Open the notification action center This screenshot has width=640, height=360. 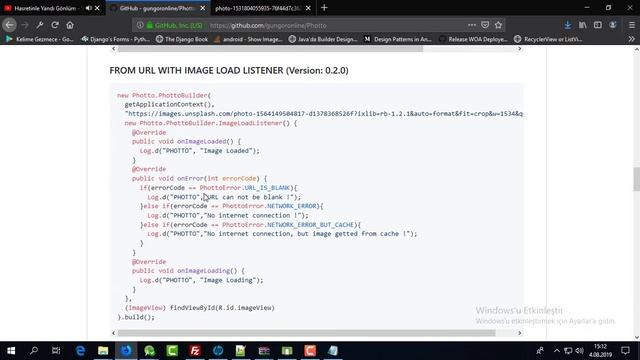click(625, 351)
